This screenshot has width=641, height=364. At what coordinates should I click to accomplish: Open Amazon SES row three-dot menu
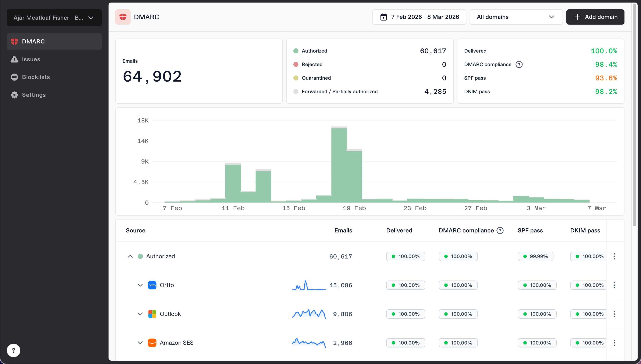[x=614, y=343]
